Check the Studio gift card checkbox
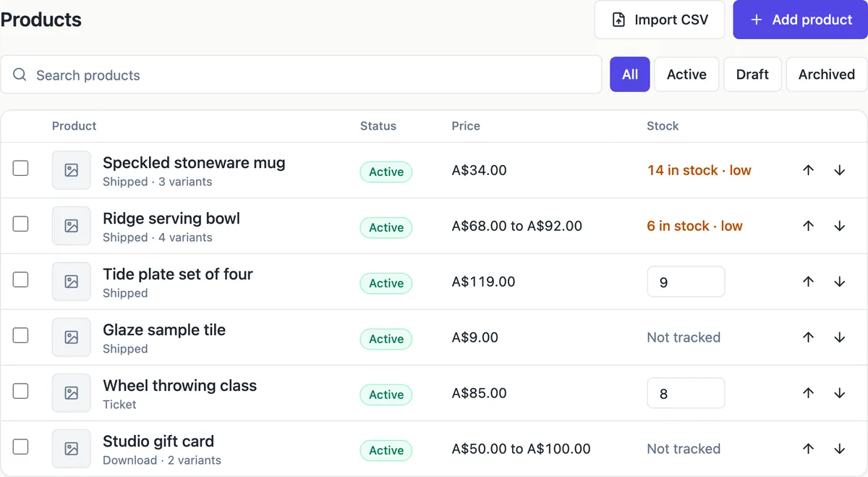This screenshot has height=477, width=868. click(x=21, y=447)
